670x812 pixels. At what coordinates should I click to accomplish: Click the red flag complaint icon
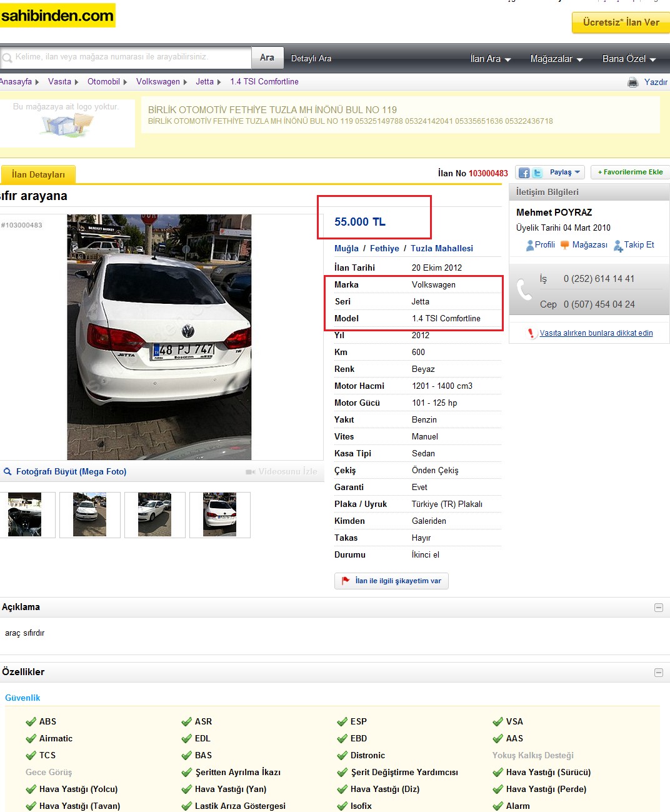(x=346, y=581)
